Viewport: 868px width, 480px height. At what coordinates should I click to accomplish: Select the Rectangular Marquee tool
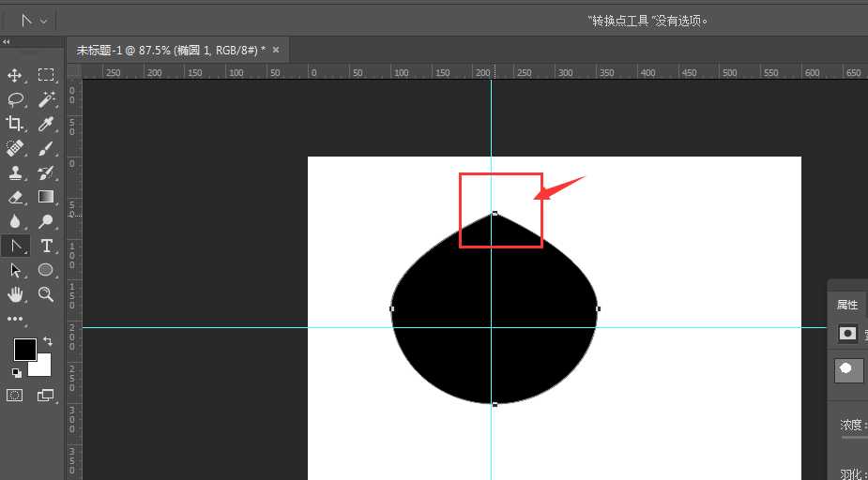(45, 75)
